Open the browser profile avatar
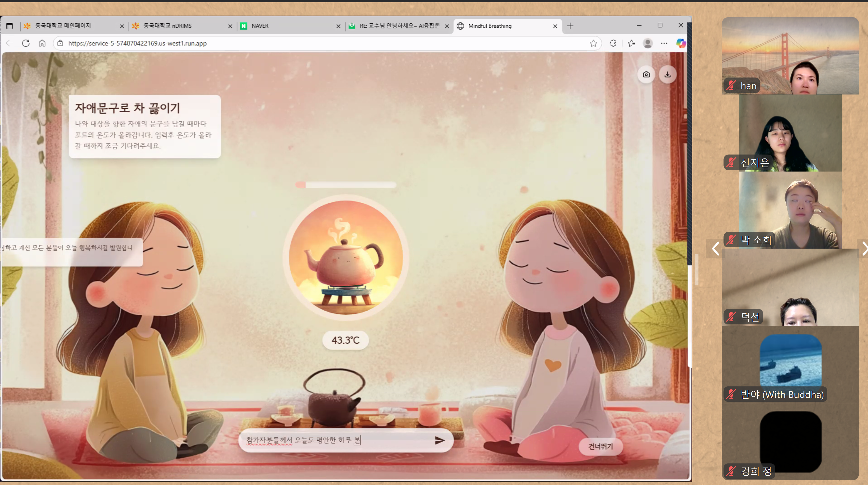This screenshot has height=485, width=868. point(647,43)
